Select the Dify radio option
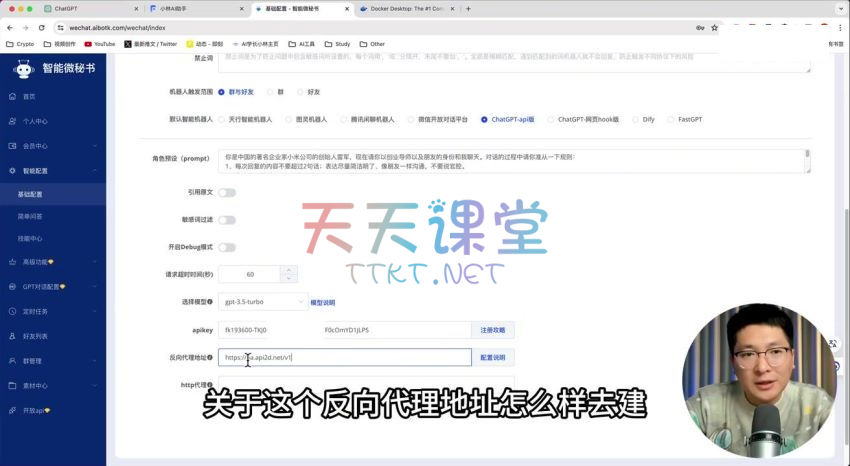This screenshot has width=850, height=466. (635, 119)
